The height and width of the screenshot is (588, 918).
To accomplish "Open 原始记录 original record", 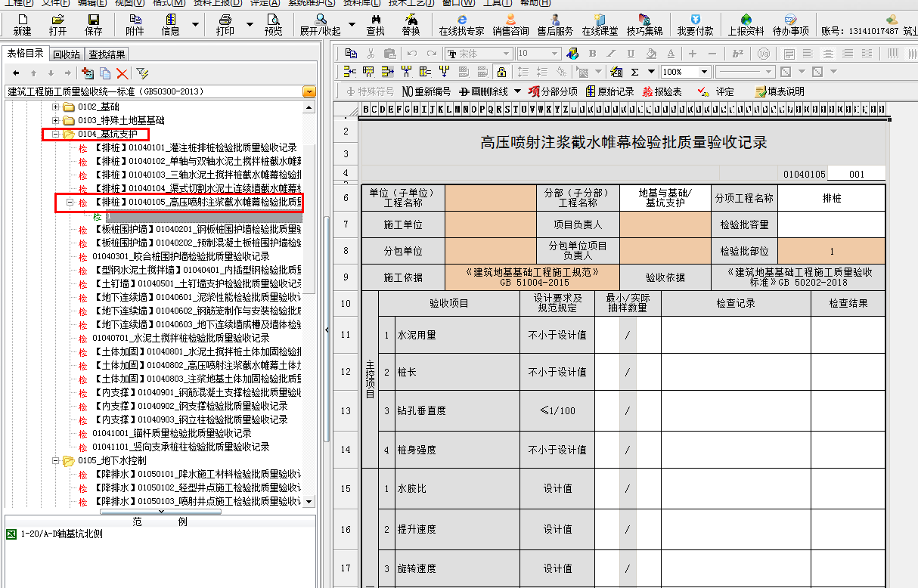I will coord(609,91).
